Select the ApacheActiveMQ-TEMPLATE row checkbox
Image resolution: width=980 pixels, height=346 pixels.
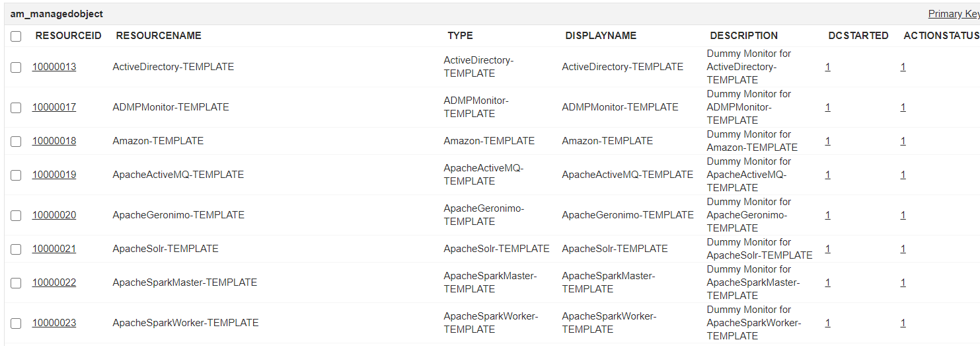click(16, 175)
